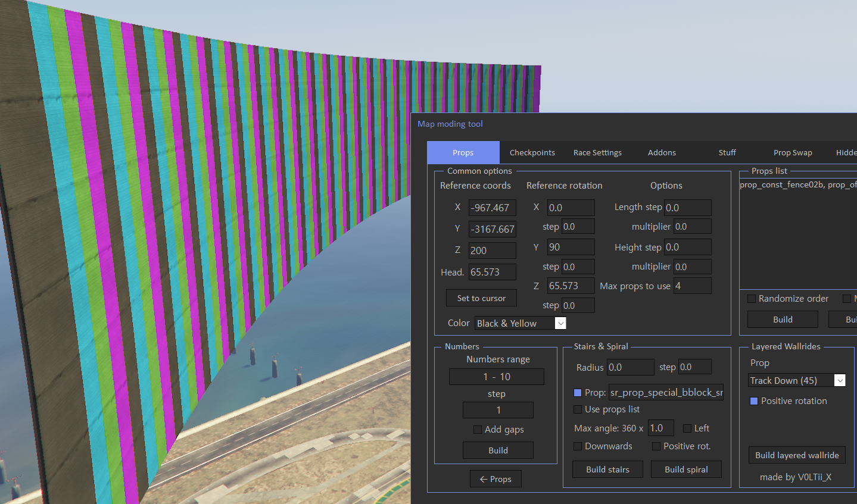The width and height of the screenshot is (857, 504).
Task: Open the Color dropdown arrow
Action: [x=560, y=323]
